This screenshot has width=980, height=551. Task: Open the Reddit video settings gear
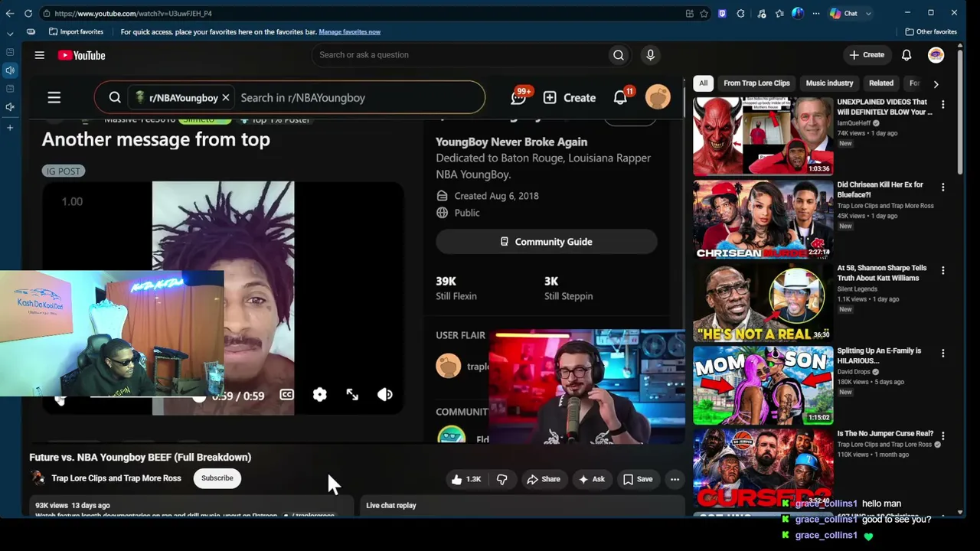pyautogui.click(x=319, y=395)
